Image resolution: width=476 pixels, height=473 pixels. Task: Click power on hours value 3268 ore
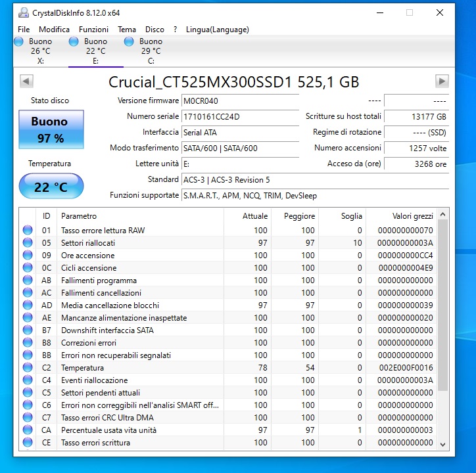(417, 164)
